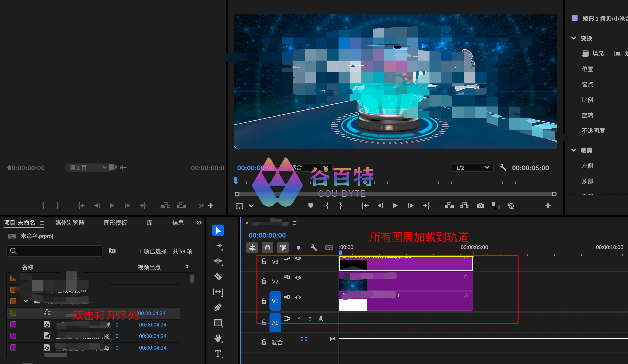This screenshot has height=364, width=628.
Task: Click Export Frame camera icon
Action: (480, 206)
